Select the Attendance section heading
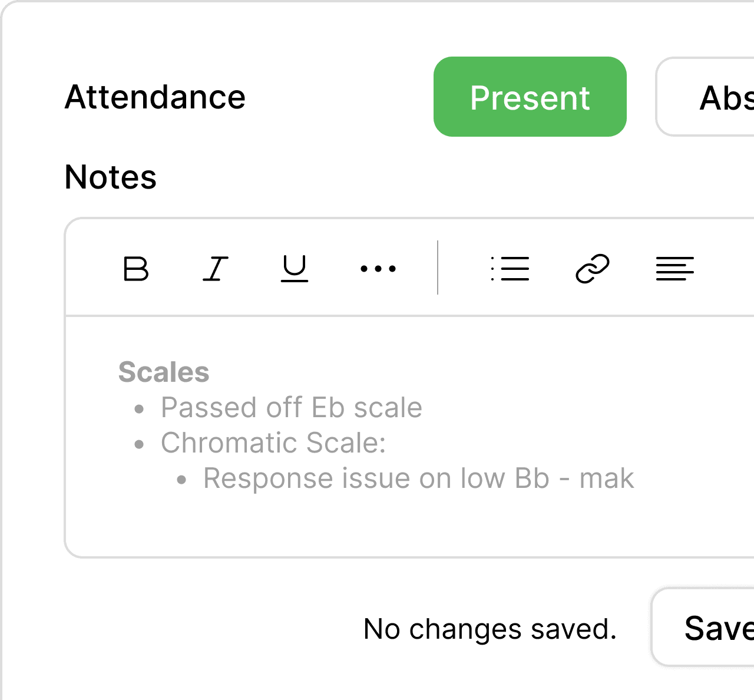 pyautogui.click(x=154, y=97)
